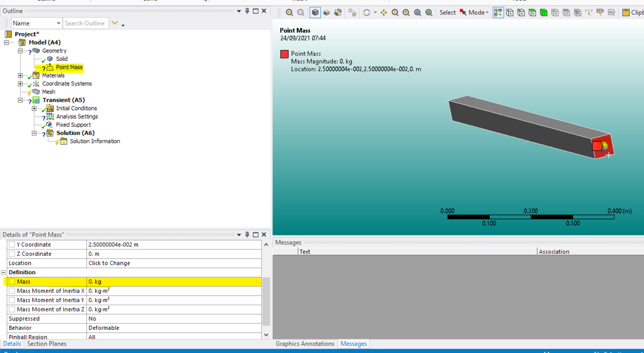Open the Name filter dropdown in Outline
The image size is (644, 353).
click(x=58, y=23)
